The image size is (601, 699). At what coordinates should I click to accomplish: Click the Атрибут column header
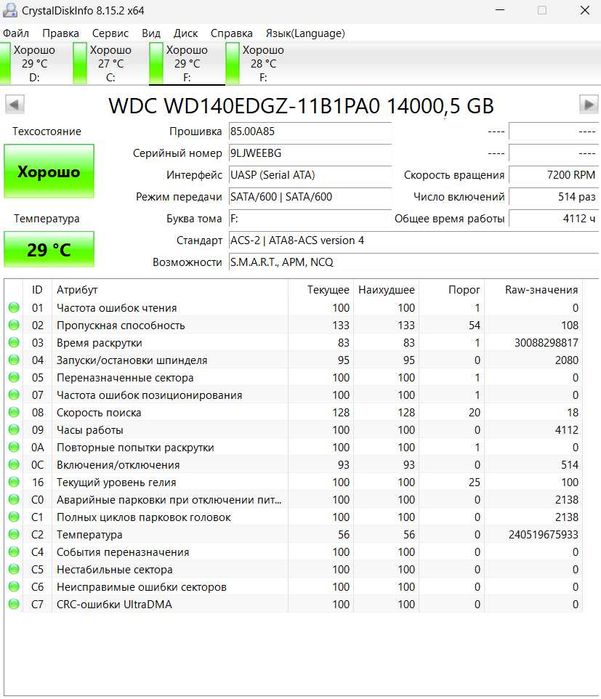point(170,290)
